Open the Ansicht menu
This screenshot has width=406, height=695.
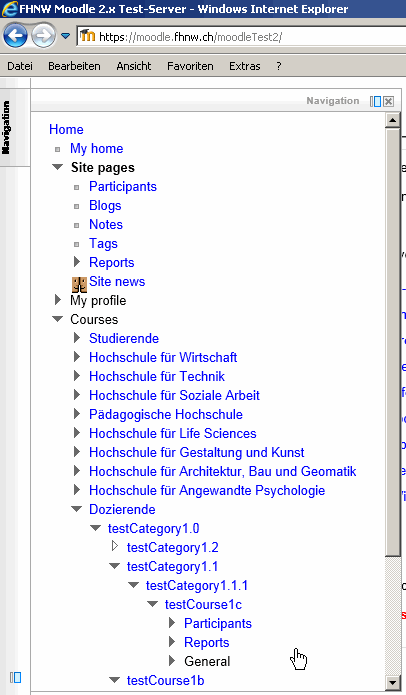[x=134, y=66]
